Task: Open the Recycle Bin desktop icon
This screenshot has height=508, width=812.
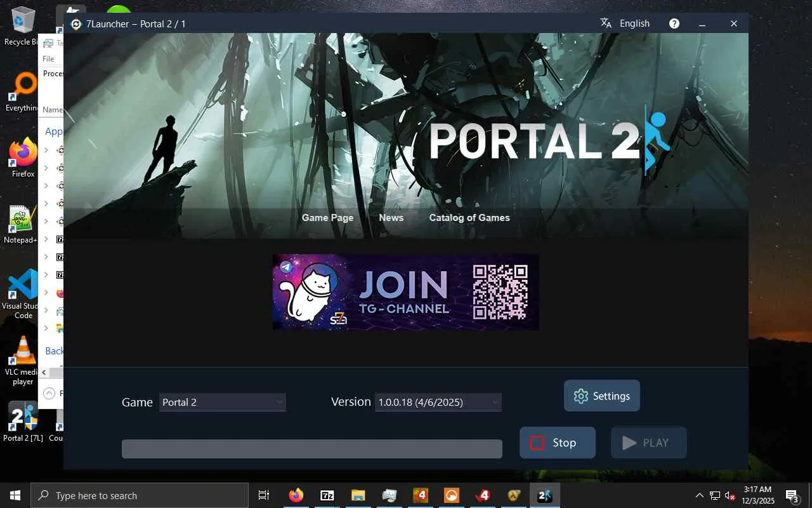Action: 23,27
